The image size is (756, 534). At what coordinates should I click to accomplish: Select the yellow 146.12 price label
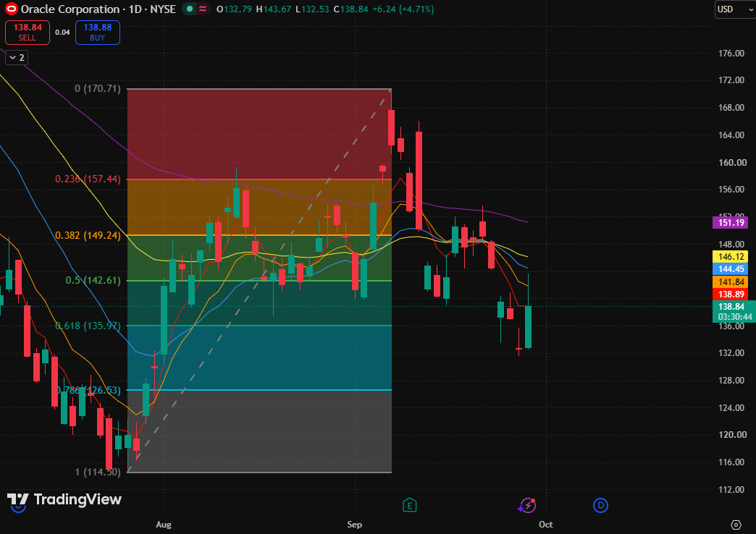click(730, 257)
